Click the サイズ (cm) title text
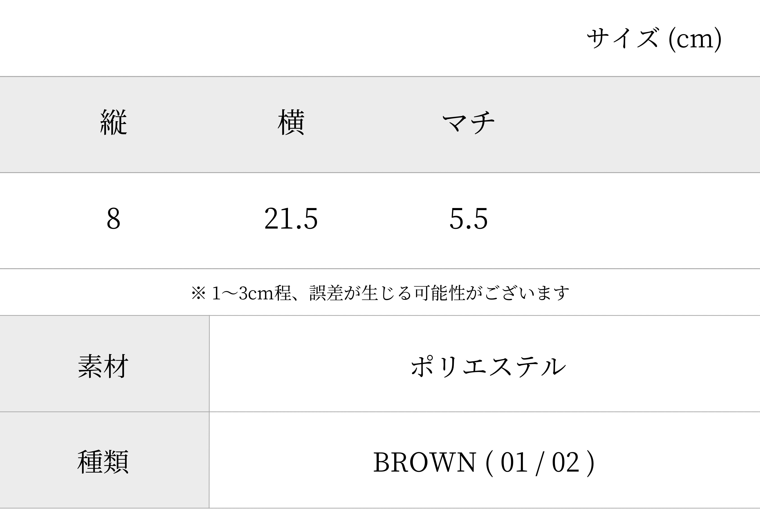This screenshot has width=760, height=532. pos(654,39)
